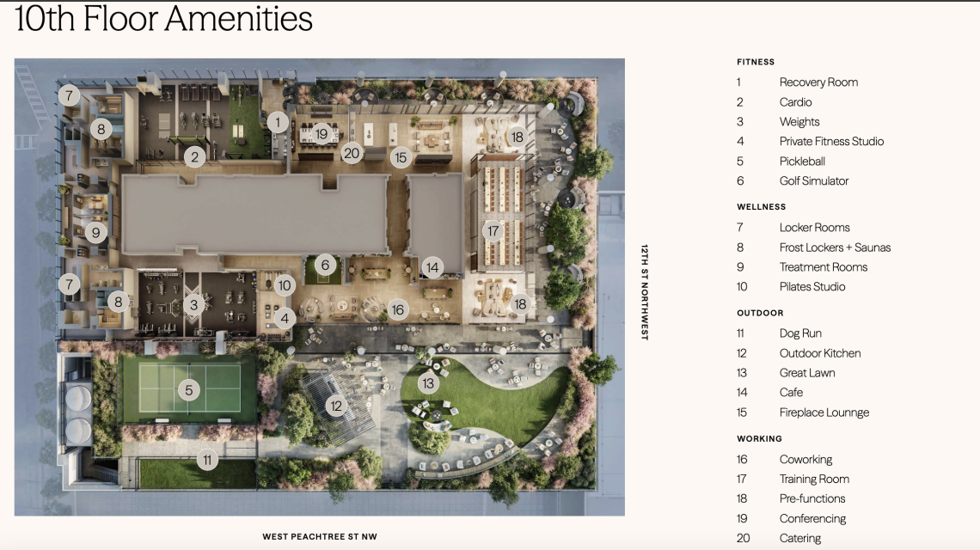Select Frost Lockers + Saunas legend entry
The width and height of the screenshot is (980, 550).
[835, 247]
